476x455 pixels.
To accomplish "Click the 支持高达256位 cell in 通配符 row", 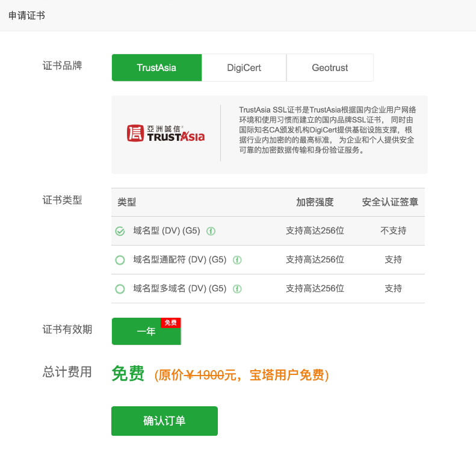I will (315, 259).
